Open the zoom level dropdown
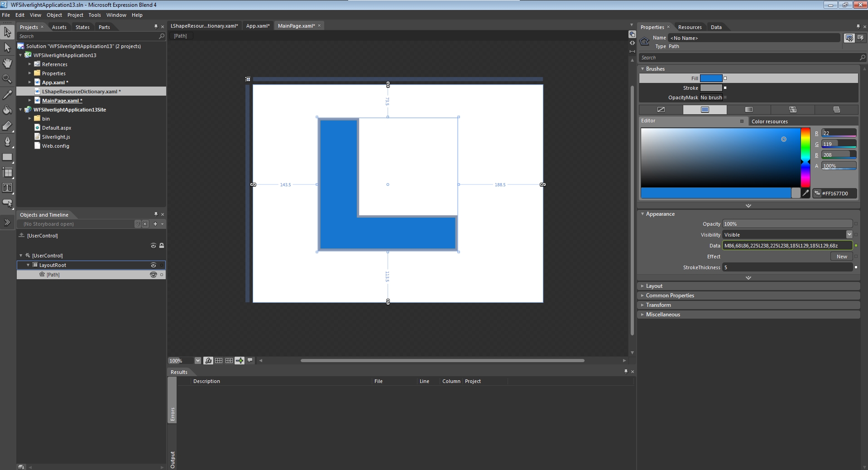Viewport: 868px width, 470px height. tap(197, 360)
